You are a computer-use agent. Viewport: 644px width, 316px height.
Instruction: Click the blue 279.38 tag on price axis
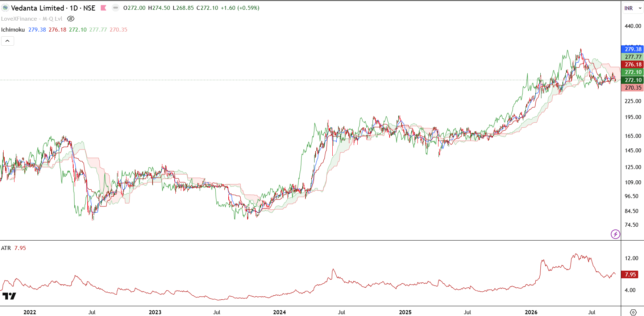[633, 49]
